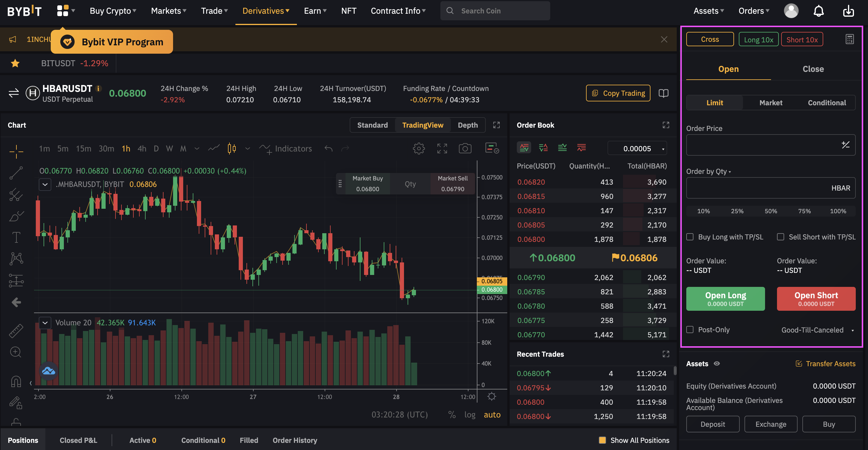Set quantity slider to 50%

(771, 211)
